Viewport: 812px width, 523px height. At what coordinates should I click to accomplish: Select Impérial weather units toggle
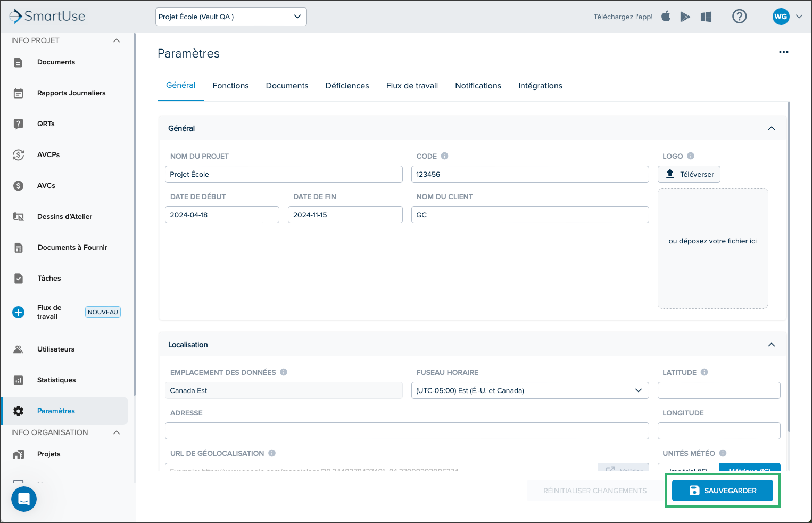pyautogui.click(x=688, y=468)
